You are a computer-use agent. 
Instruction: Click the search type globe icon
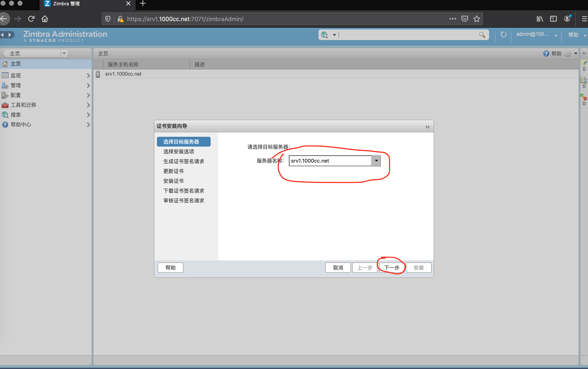324,35
